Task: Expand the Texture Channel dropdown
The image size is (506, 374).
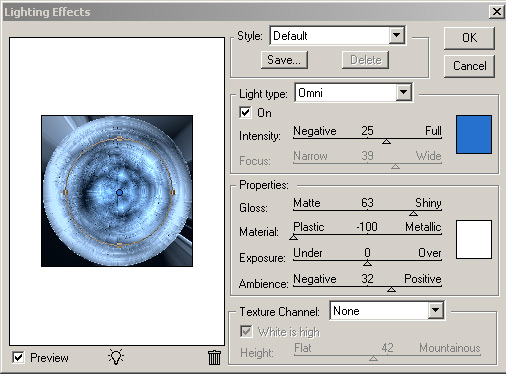Action: (x=387, y=311)
